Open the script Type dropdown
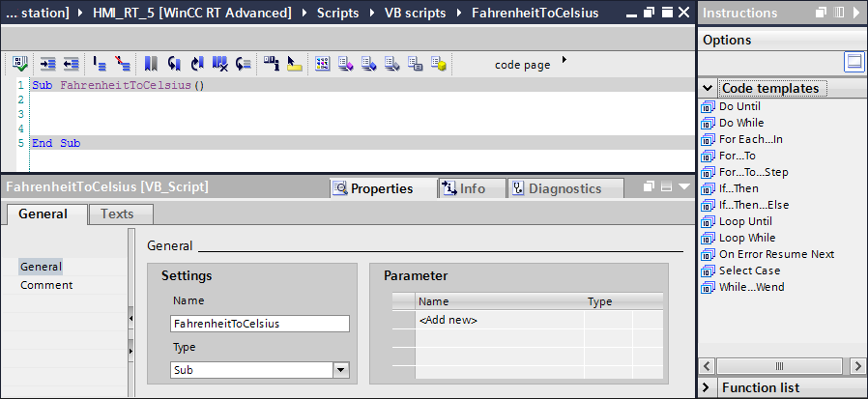The width and height of the screenshot is (868, 399). point(340,369)
